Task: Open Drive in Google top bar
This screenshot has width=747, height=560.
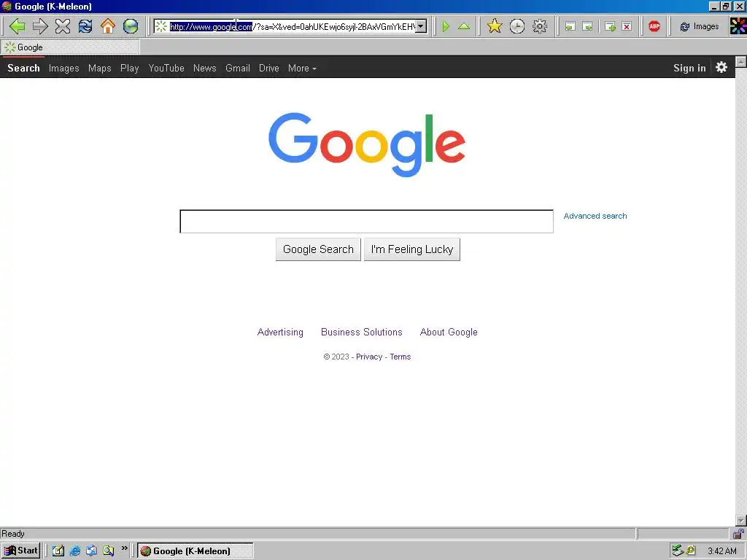Action: point(269,68)
